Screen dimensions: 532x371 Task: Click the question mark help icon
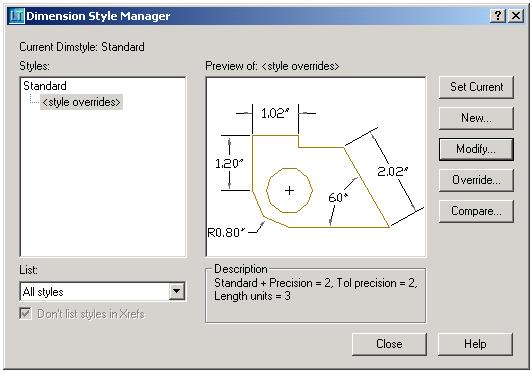coord(498,16)
